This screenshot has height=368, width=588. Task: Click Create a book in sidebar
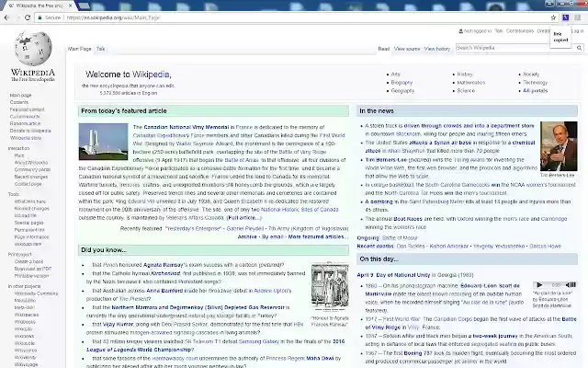click(28, 261)
